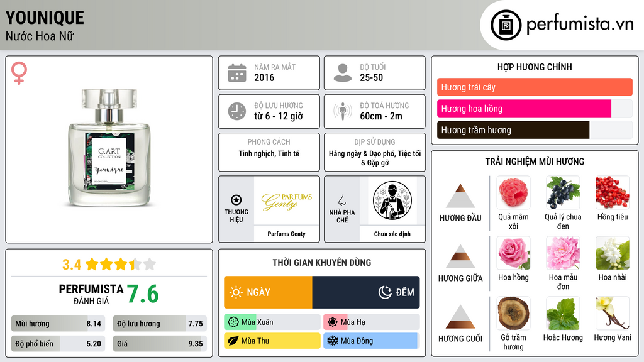The height and width of the screenshot is (362, 644).
Task: Click the perfumista.vn bottle logo icon
Action: tap(506, 25)
